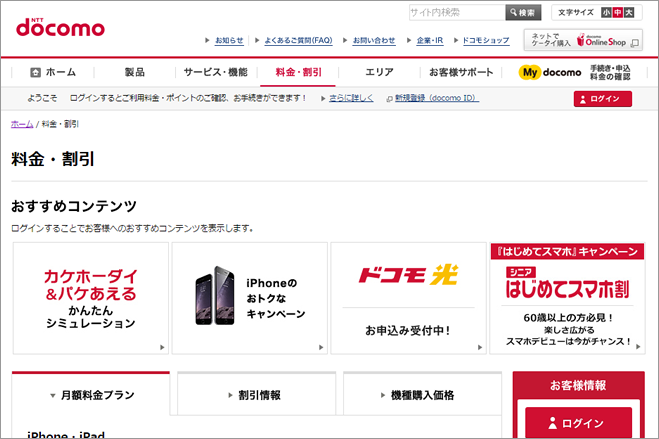Click the ドコモ光 logo
This screenshot has width=659, height=439.
pos(408,275)
